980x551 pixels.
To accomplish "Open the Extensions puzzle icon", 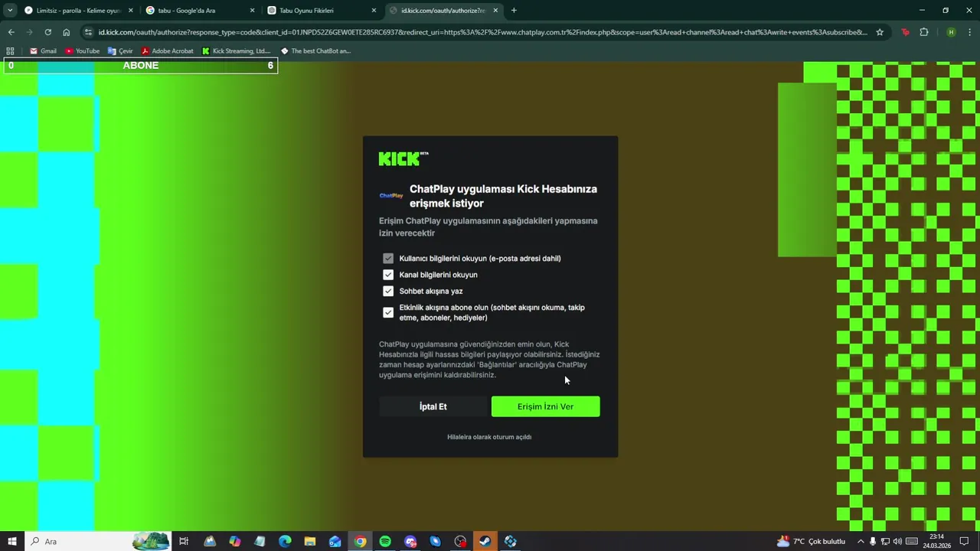I will [924, 32].
